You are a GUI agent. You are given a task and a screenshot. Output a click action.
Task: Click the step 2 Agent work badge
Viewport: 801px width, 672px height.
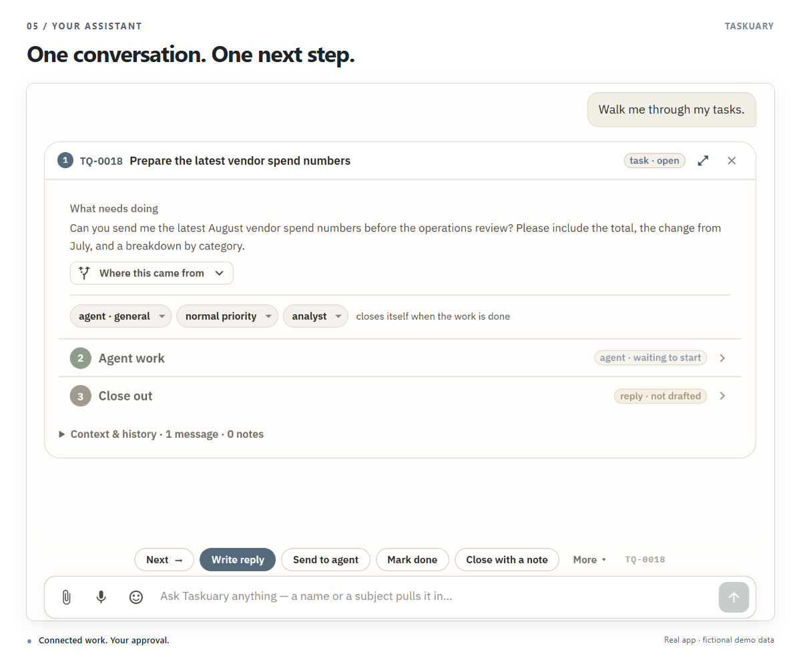pos(80,358)
